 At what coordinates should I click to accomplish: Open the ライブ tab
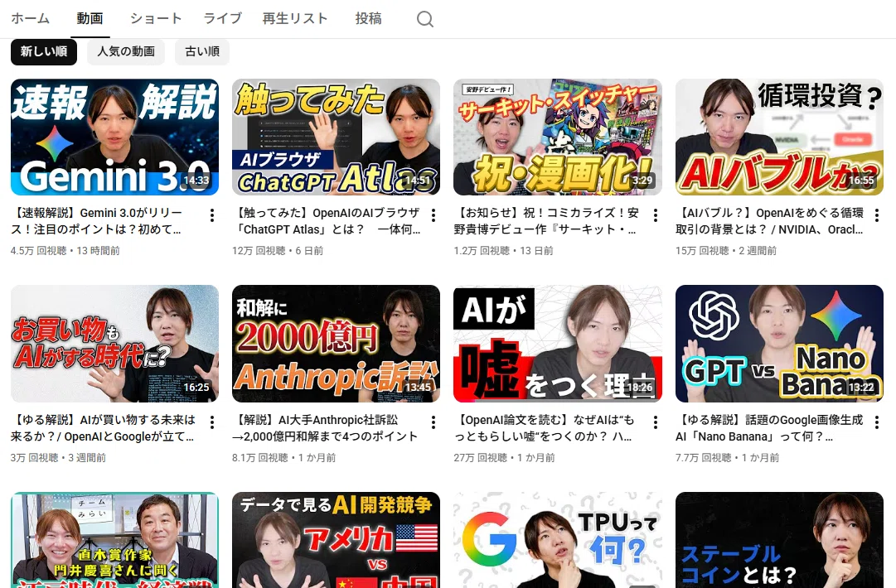coord(222,18)
